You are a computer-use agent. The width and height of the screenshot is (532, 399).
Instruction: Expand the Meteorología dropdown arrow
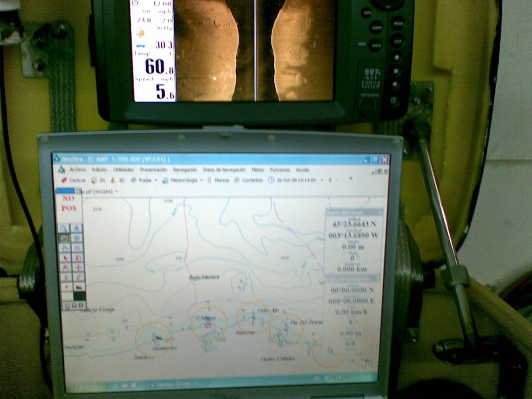click(201, 180)
